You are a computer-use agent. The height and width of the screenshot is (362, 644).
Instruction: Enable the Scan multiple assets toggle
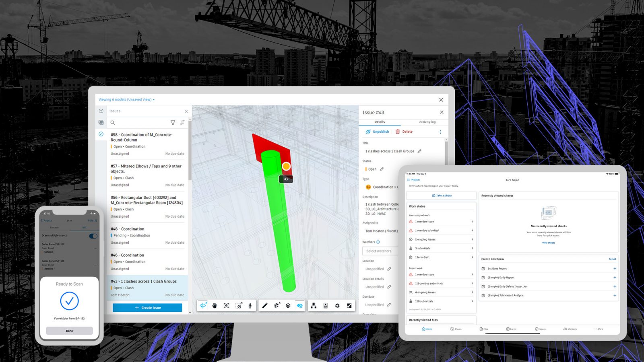tap(93, 236)
